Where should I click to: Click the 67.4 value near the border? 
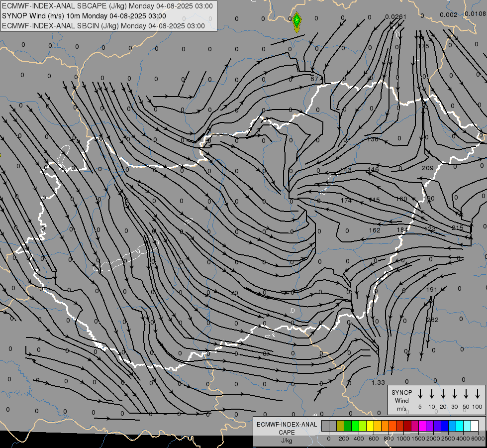click(316, 79)
